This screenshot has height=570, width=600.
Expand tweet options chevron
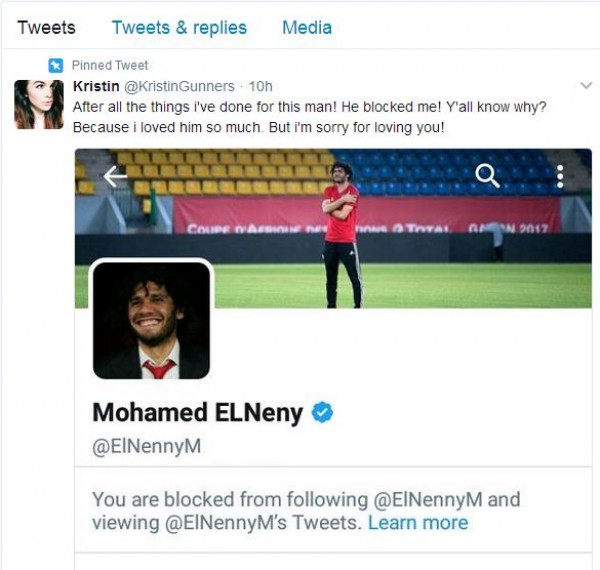(x=586, y=85)
